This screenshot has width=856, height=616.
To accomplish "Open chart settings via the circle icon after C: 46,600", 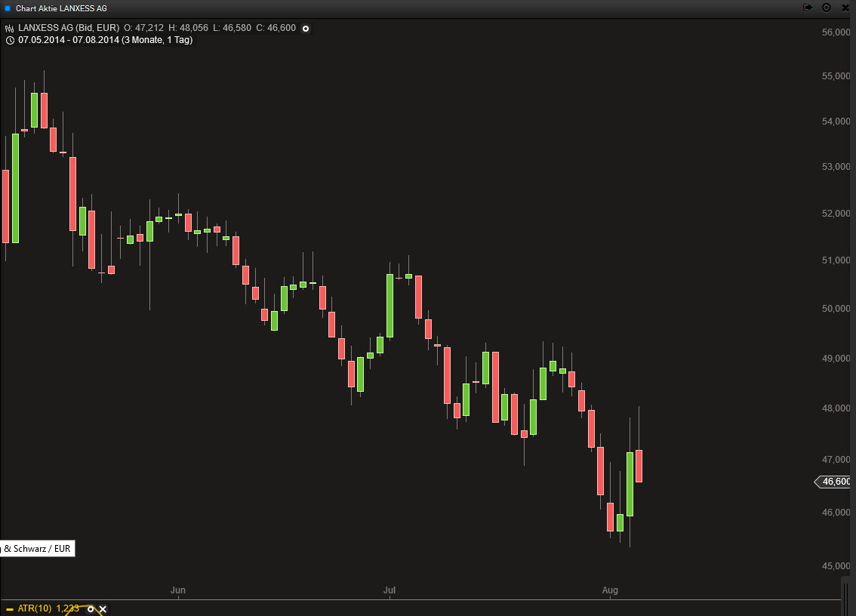I will 306,29.
